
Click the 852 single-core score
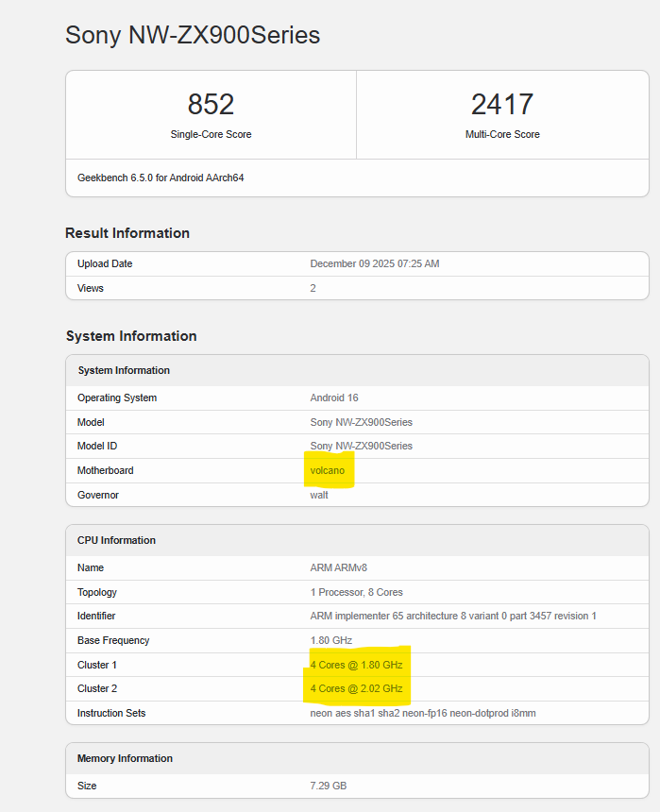(x=211, y=104)
